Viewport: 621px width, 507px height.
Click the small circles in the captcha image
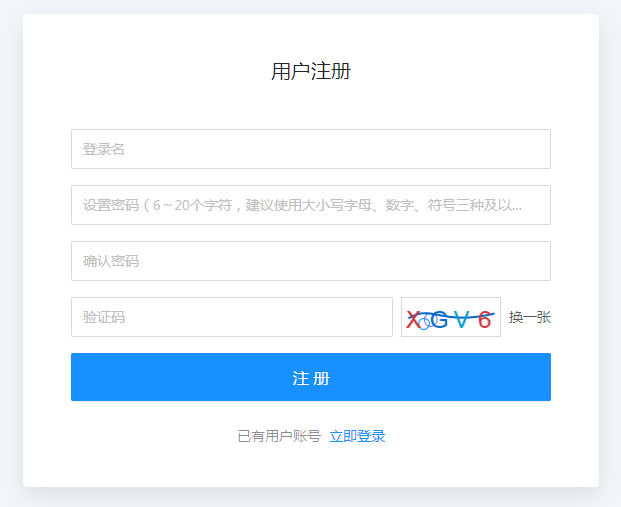click(x=424, y=322)
